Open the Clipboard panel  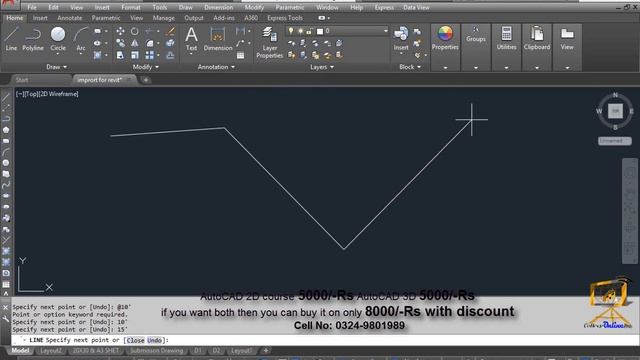(537, 39)
